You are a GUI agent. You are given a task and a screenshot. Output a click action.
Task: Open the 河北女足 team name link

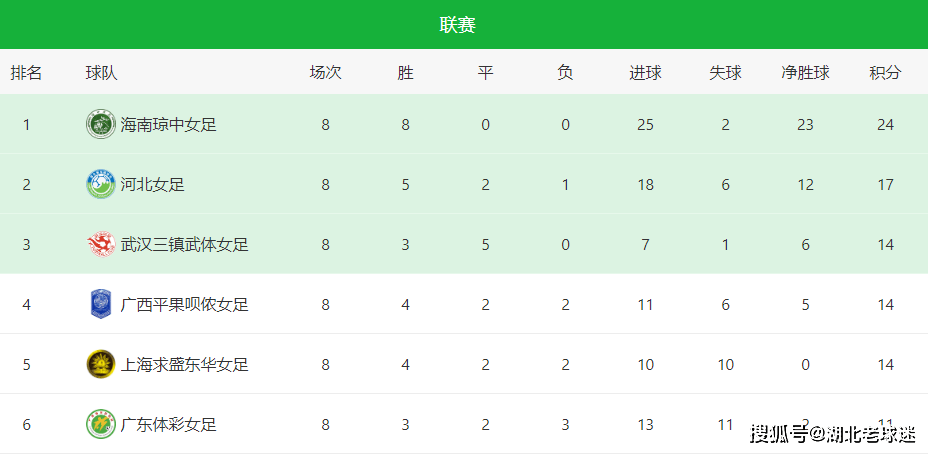(x=152, y=184)
